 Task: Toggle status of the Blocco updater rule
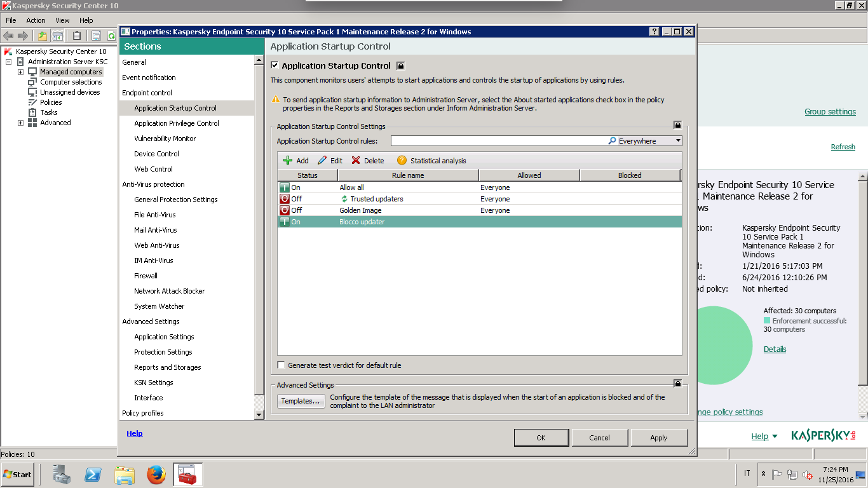pyautogui.click(x=285, y=222)
